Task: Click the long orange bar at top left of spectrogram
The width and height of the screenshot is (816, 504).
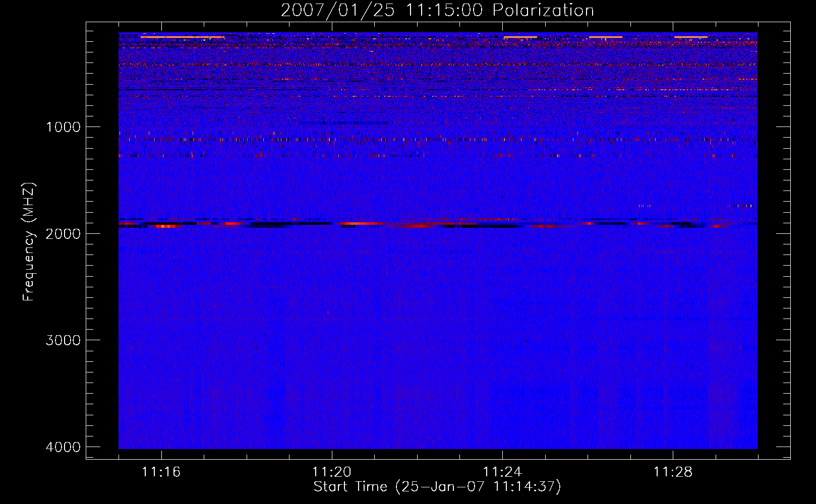Action: click(183, 37)
